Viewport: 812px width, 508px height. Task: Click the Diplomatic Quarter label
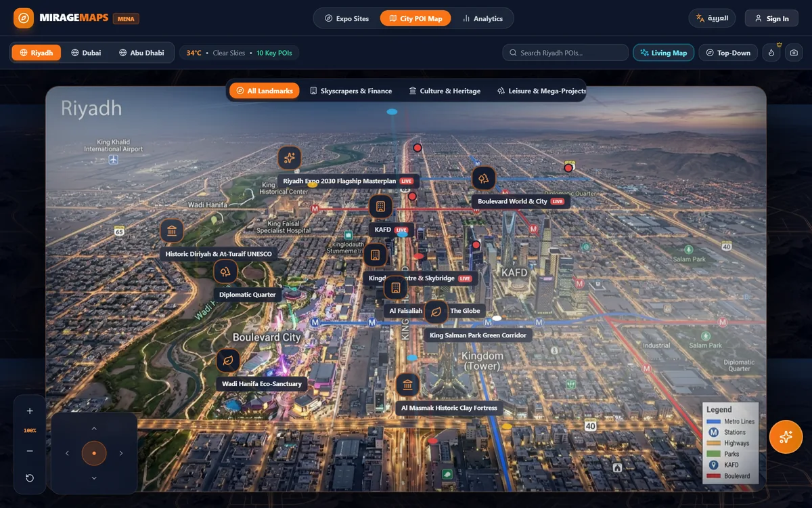(248, 295)
